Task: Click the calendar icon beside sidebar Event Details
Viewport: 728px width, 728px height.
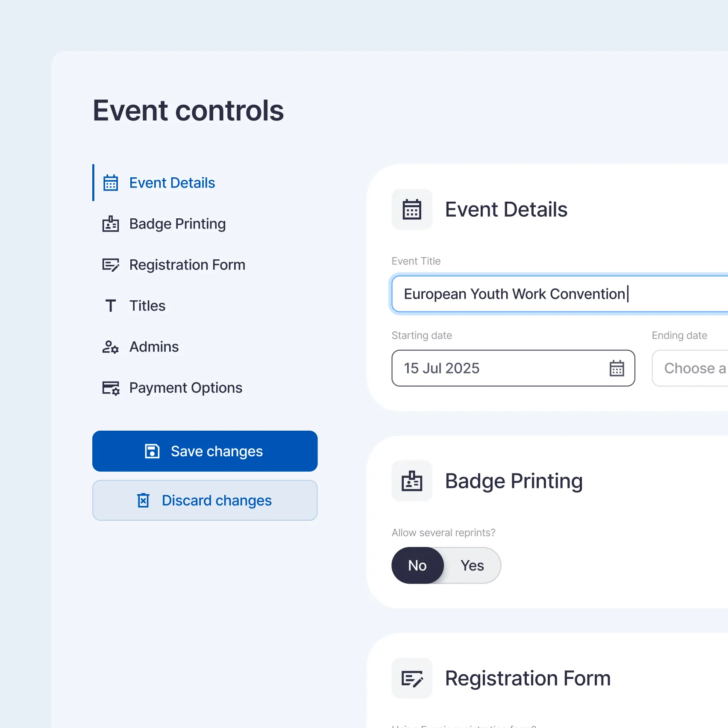Action: click(x=111, y=183)
